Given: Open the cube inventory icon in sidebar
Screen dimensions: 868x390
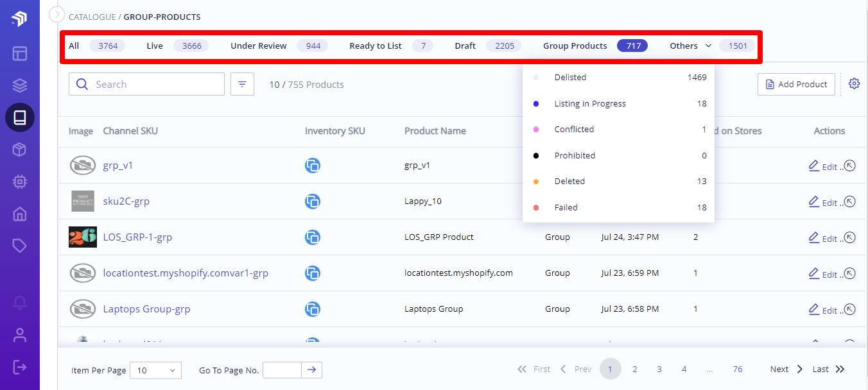Looking at the screenshot, I should tap(20, 150).
